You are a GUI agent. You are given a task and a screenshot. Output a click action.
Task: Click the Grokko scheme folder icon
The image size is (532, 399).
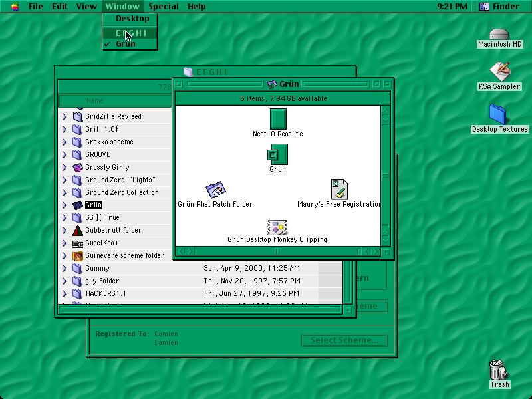tap(78, 142)
